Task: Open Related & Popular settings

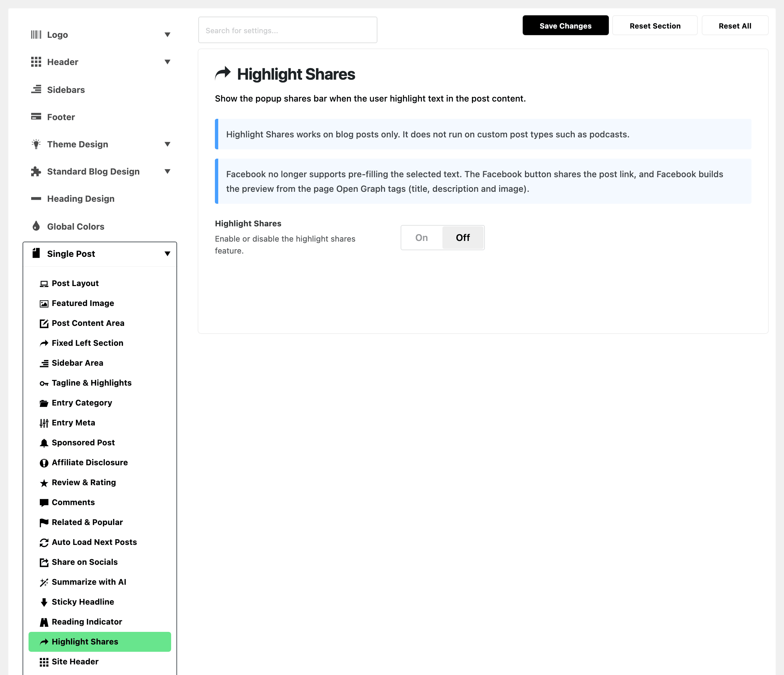Action: pos(100,522)
